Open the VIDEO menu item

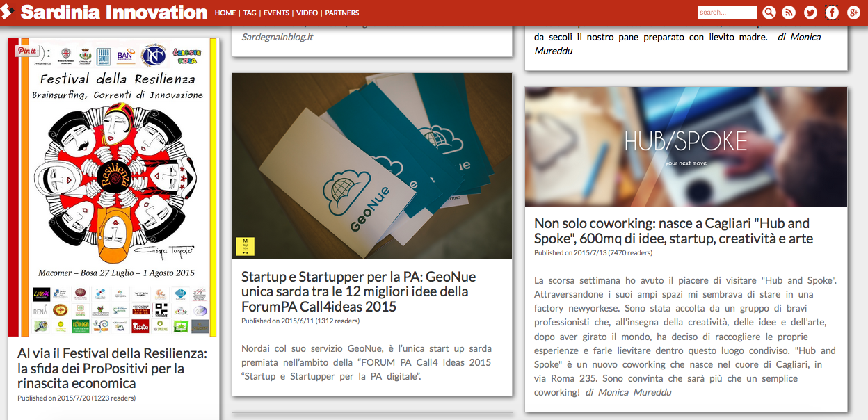pyautogui.click(x=307, y=13)
